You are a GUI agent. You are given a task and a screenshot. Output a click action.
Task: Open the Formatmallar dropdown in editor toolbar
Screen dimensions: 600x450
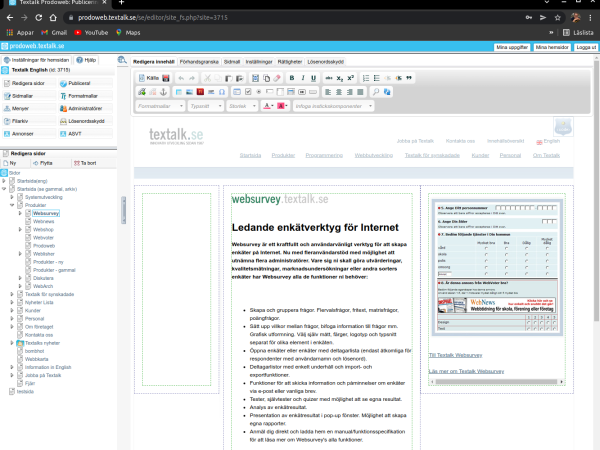(160, 106)
